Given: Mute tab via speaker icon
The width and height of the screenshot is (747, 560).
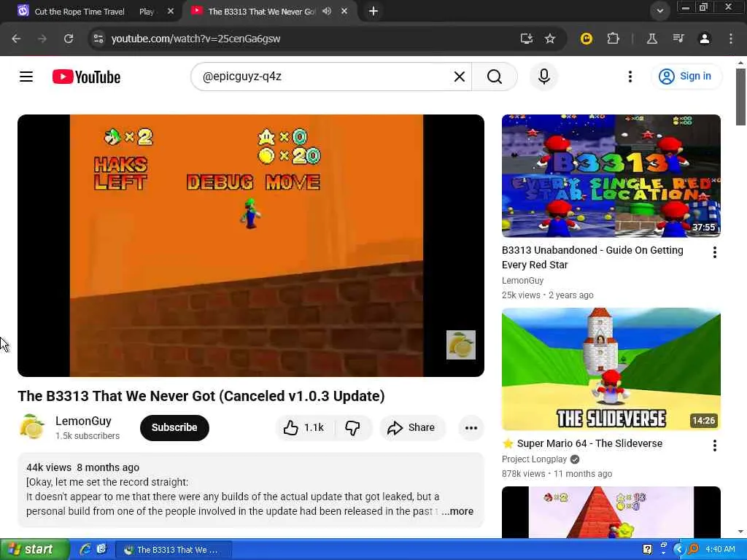Looking at the screenshot, I should [x=327, y=11].
